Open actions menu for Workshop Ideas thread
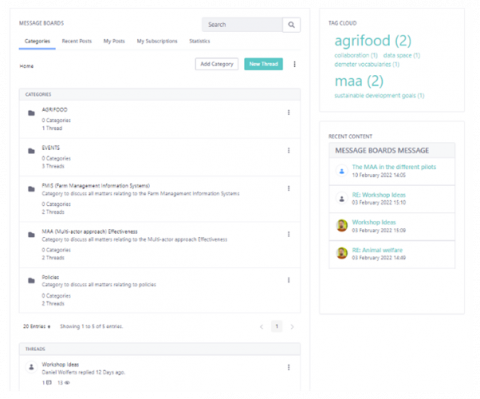Image resolution: width=480 pixels, height=399 pixels. click(289, 367)
